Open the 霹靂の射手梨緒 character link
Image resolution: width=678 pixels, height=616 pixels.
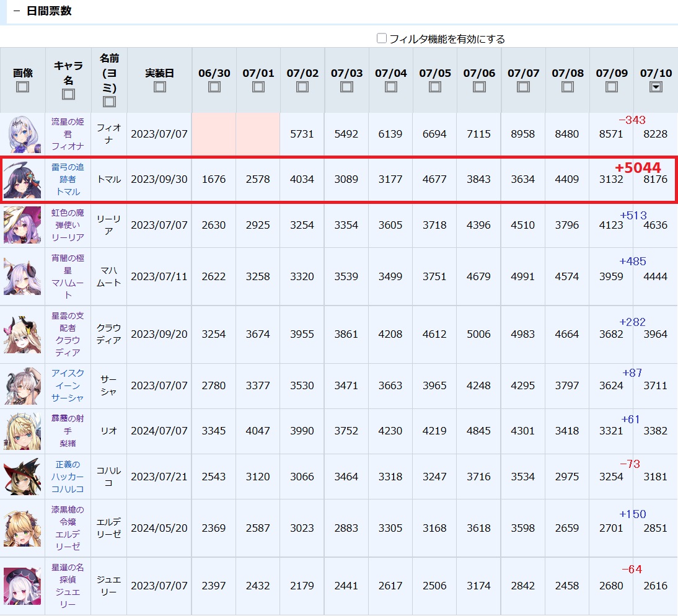[68, 431]
